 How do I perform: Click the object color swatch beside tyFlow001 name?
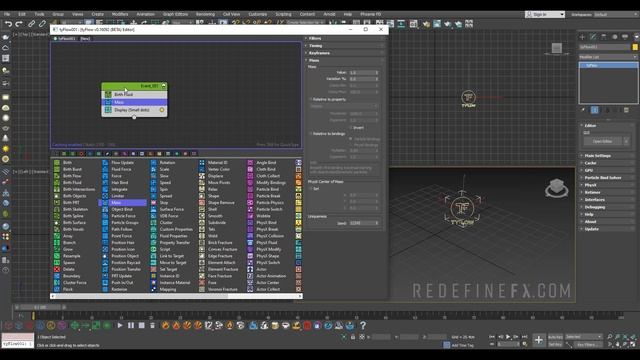(635, 47)
